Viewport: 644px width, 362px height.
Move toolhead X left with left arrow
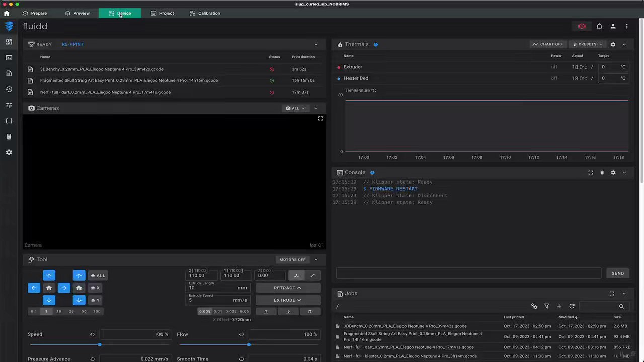34,288
